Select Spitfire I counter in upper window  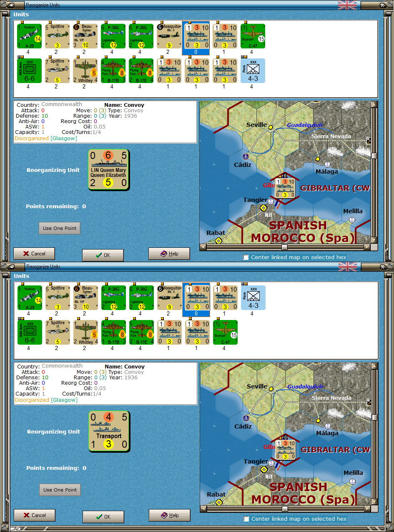[58, 36]
